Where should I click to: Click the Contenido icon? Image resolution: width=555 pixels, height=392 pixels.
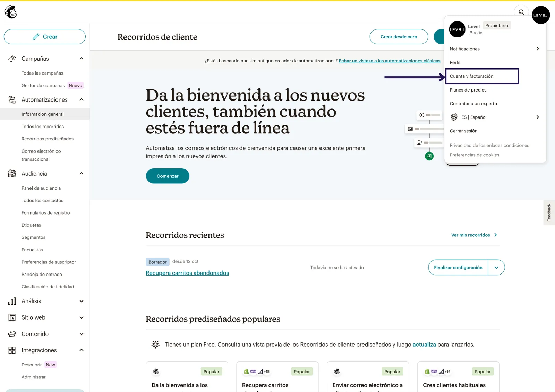point(12,334)
